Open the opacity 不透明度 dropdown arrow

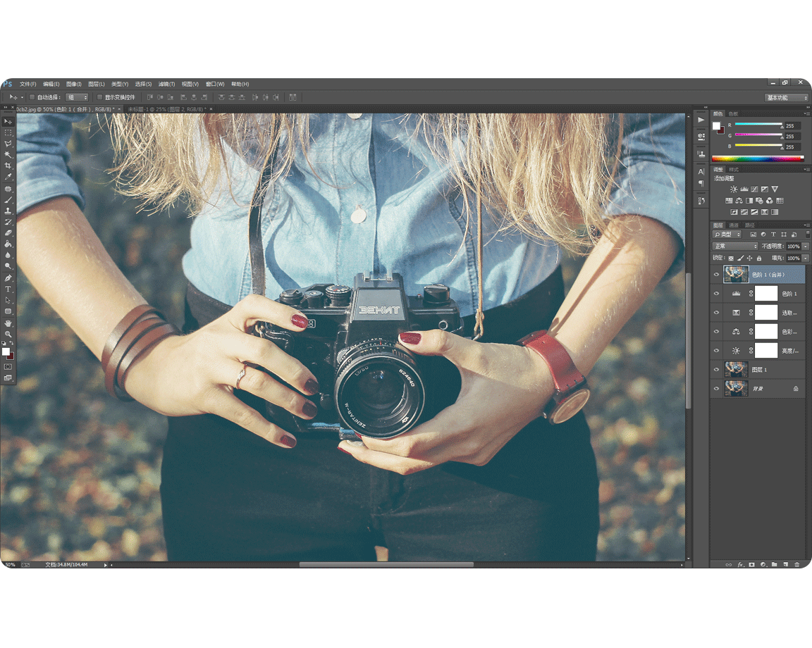pos(805,247)
